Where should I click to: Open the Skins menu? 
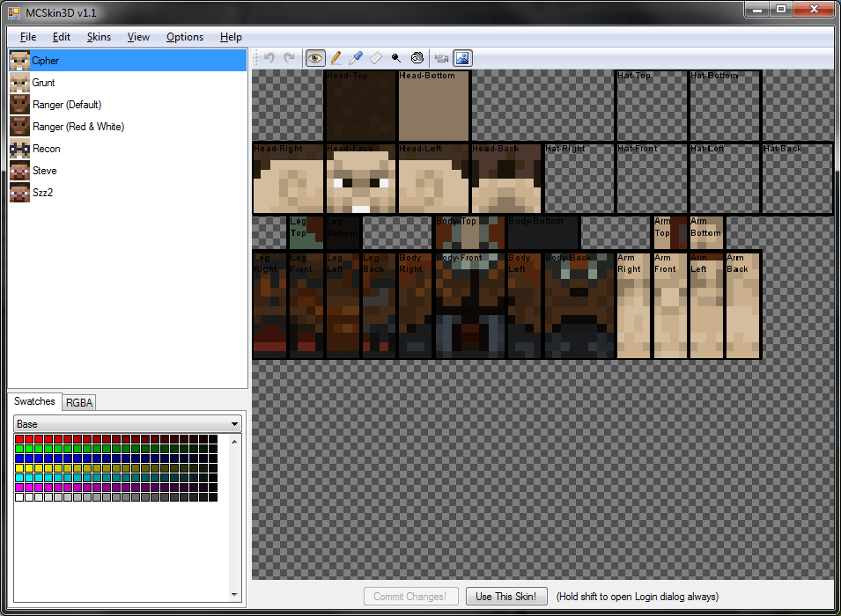99,37
